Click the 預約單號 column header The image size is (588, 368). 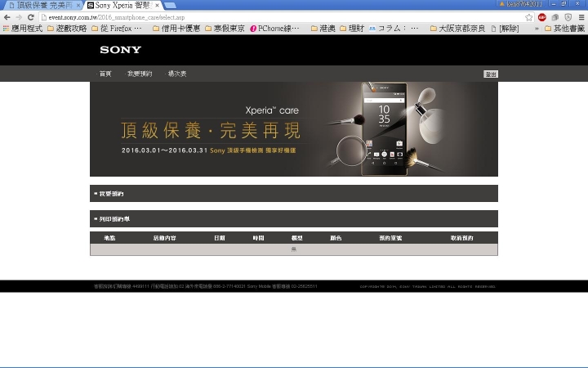390,238
